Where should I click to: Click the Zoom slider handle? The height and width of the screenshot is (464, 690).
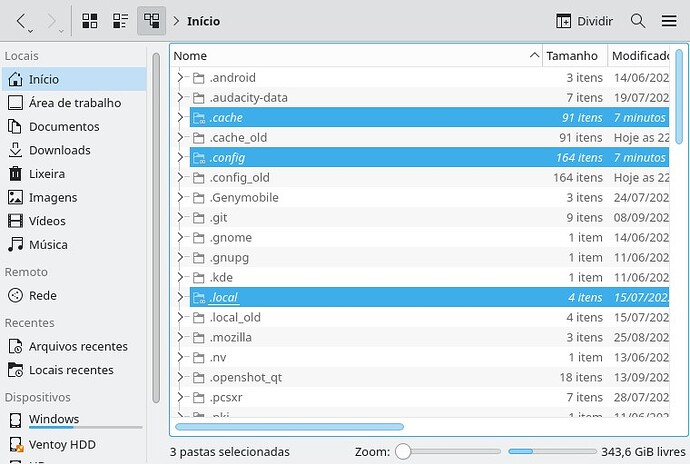click(403, 452)
